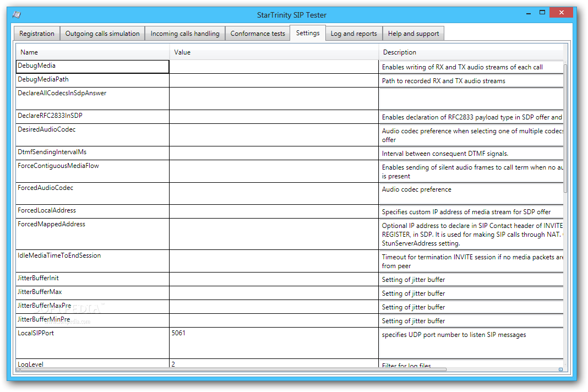Maximize the StarTrinity SIP Tester window
This screenshot has width=588, height=392.
click(x=542, y=12)
